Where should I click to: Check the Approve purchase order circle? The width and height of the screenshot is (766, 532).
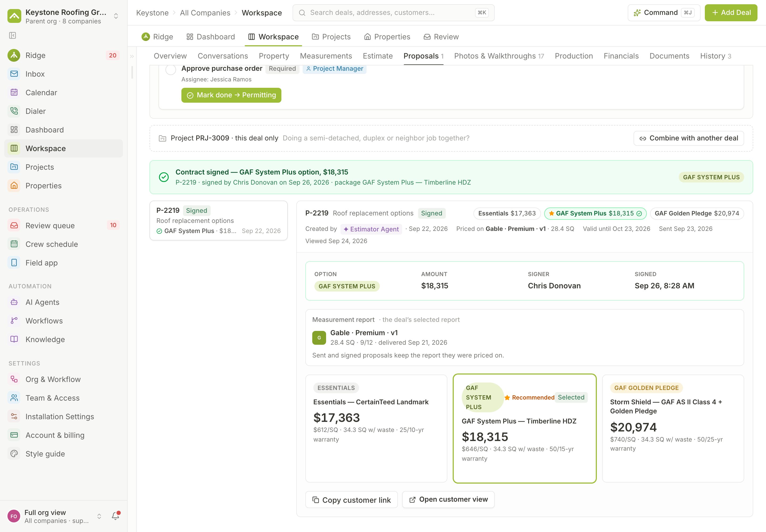pyautogui.click(x=171, y=70)
